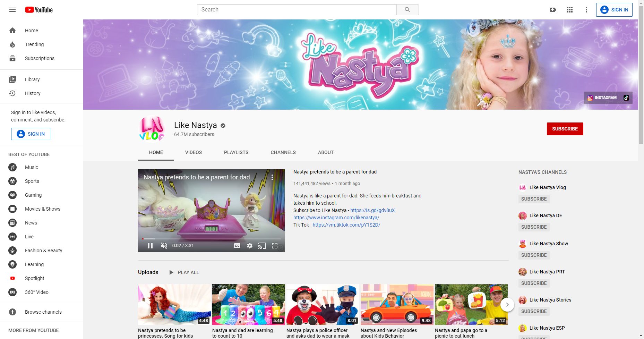Subscribe to Like Nastya Show
This screenshot has height=339, width=644.
[534, 255]
